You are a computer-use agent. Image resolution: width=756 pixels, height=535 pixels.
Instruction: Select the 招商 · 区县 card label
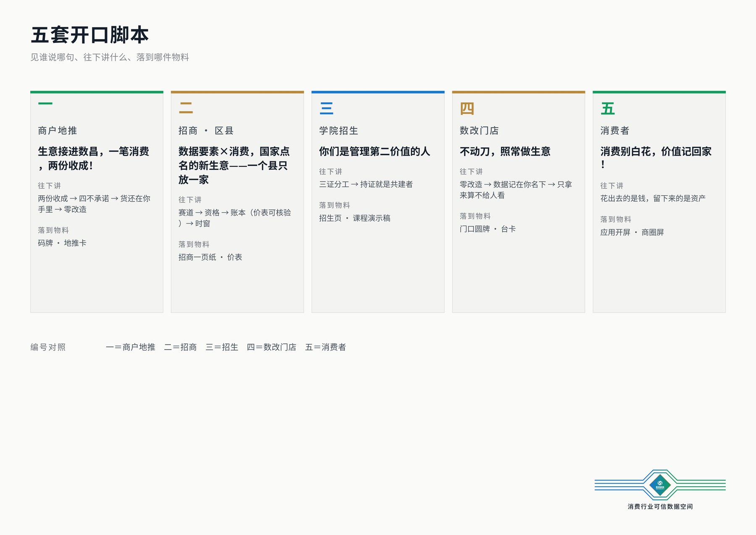coord(206,131)
